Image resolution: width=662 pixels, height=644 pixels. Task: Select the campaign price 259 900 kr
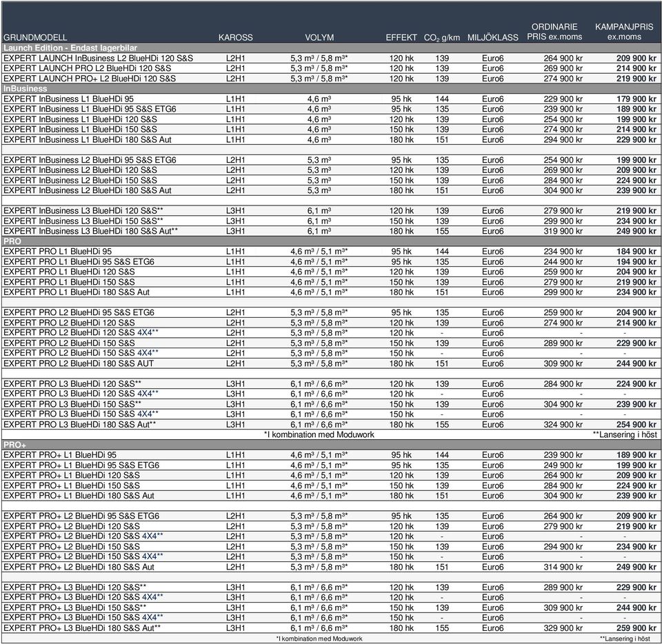pyautogui.click(x=636, y=628)
